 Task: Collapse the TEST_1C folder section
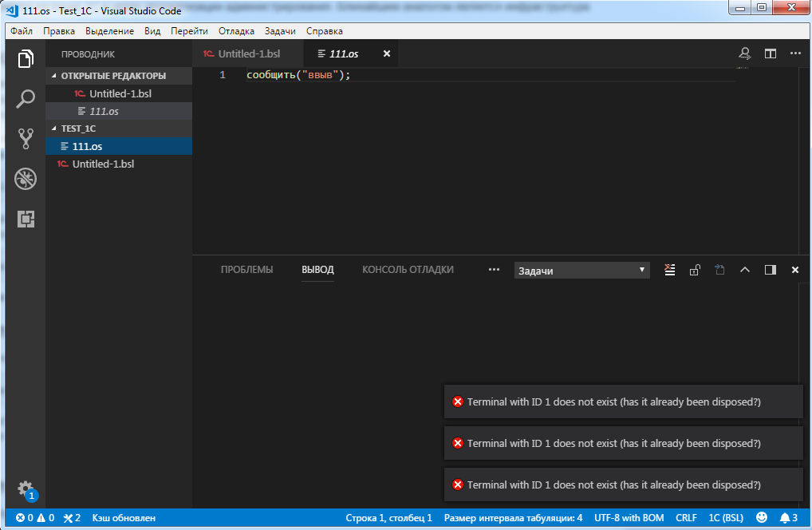tap(119, 129)
